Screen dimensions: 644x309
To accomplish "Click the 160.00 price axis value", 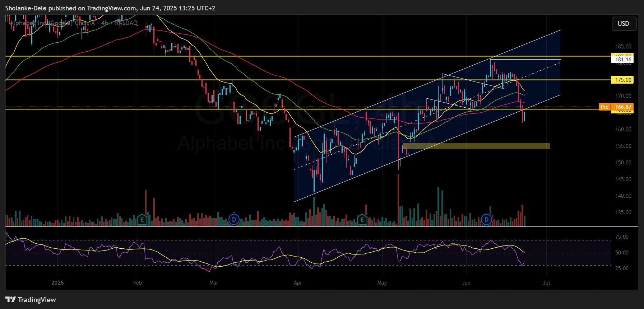I will pyautogui.click(x=623, y=130).
